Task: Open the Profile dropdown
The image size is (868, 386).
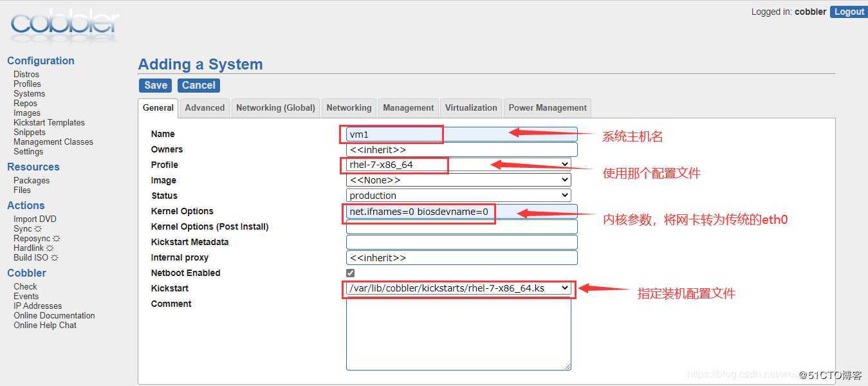Action: [458, 165]
